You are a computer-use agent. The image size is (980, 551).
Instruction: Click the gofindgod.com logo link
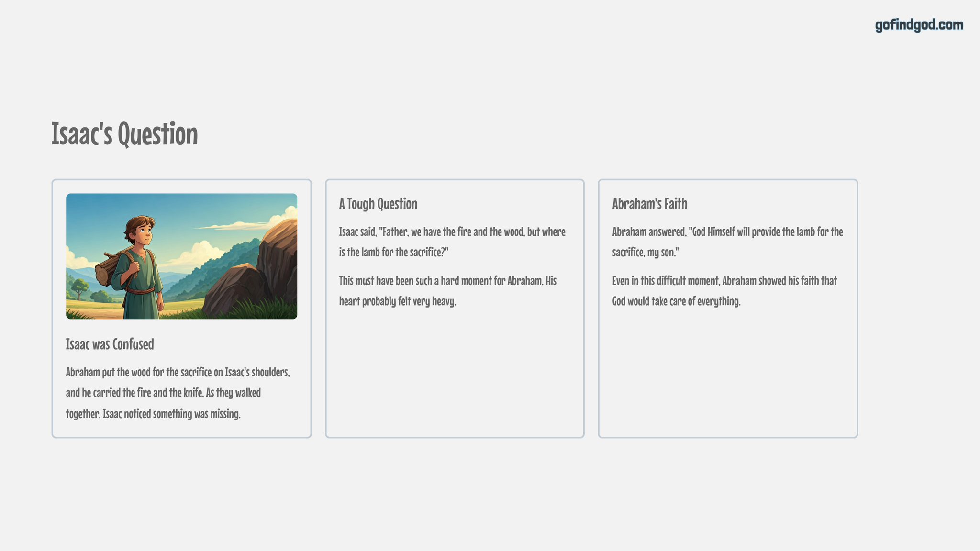(919, 25)
